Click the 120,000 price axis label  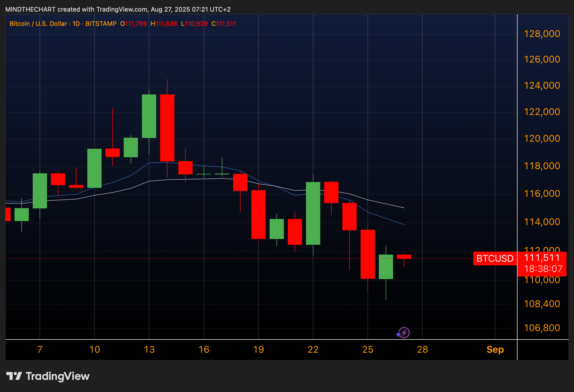[x=542, y=138]
